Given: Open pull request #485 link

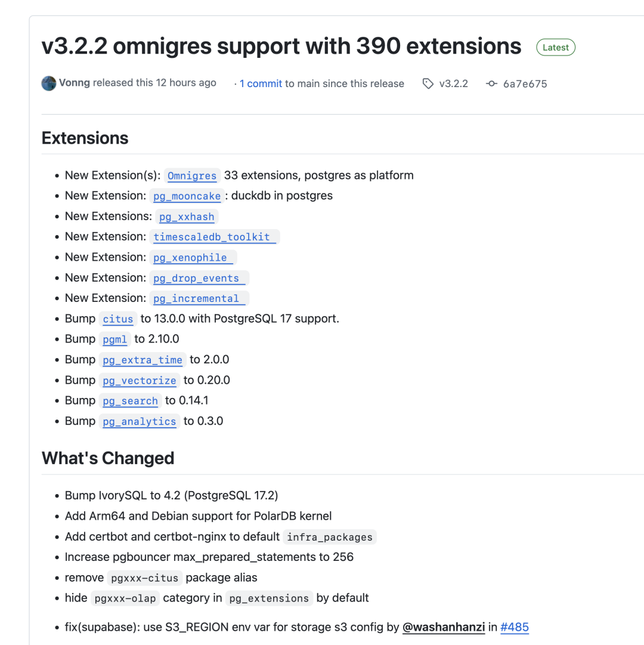Looking at the screenshot, I should (515, 627).
